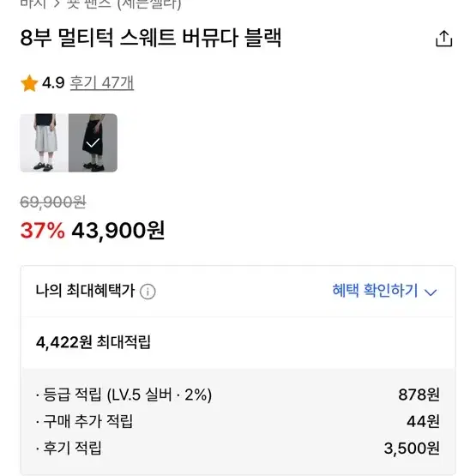This screenshot has width=476, height=476.
Task: Click the crossed-out 69,900원 original price
Action: point(53,202)
